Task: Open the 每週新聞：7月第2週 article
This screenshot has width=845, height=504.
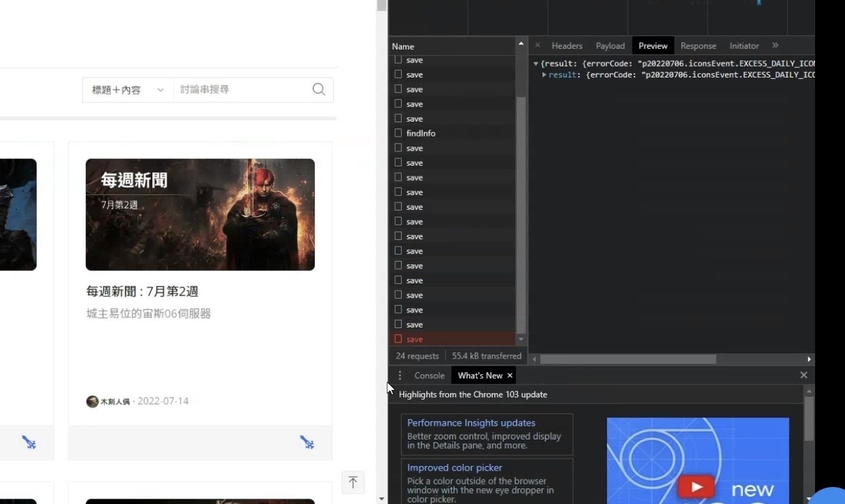Action: pos(143,291)
